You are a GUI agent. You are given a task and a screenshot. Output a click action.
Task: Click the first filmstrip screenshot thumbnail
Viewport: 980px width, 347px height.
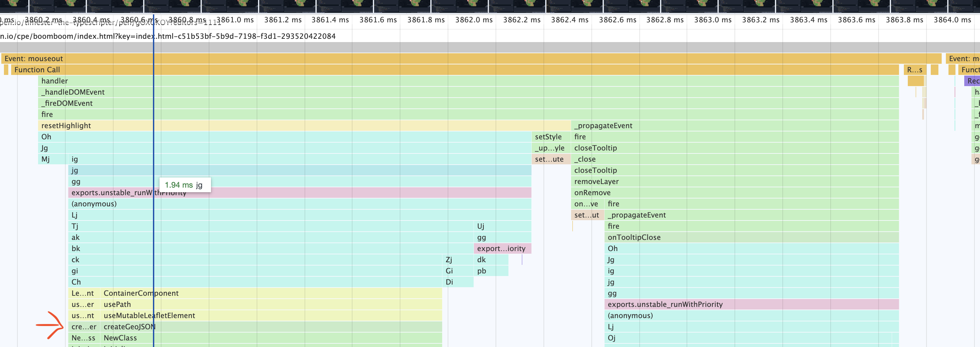pyautogui.click(x=14, y=6)
